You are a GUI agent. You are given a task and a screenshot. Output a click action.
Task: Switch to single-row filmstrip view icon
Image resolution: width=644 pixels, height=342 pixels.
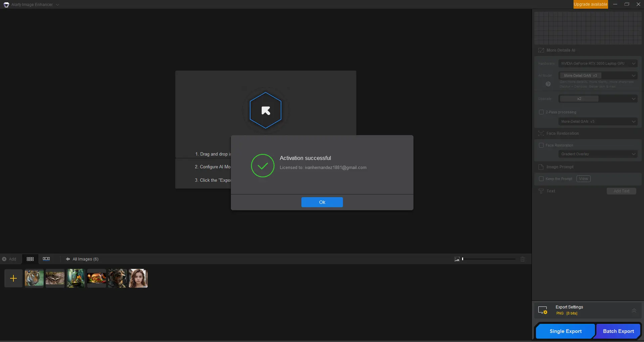46,259
